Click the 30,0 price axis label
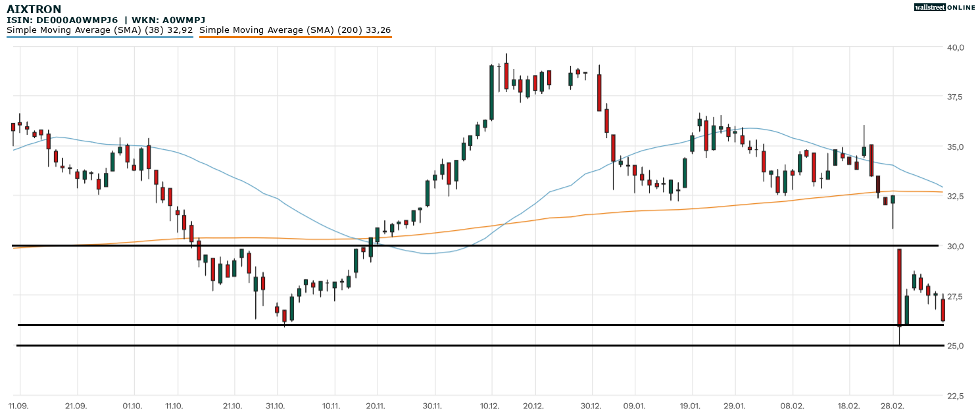980x409 pixels. pyautogui.click(x=955, y=247)
